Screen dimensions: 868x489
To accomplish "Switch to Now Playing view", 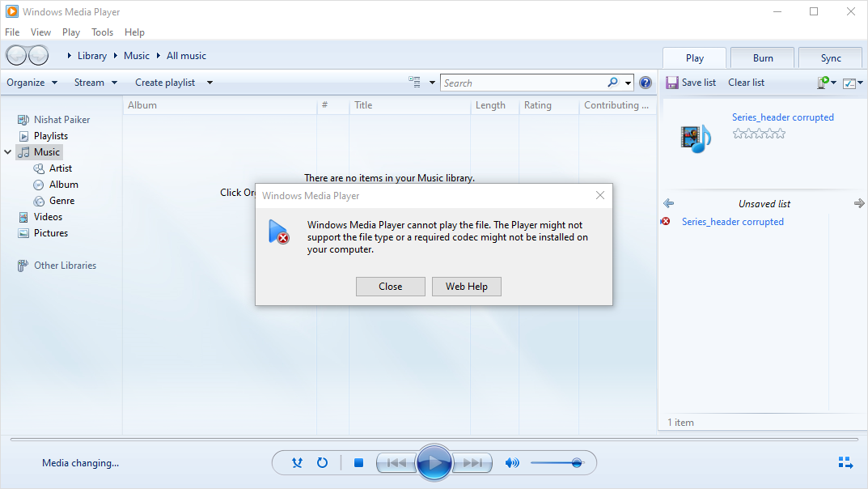I will point(845,463).
